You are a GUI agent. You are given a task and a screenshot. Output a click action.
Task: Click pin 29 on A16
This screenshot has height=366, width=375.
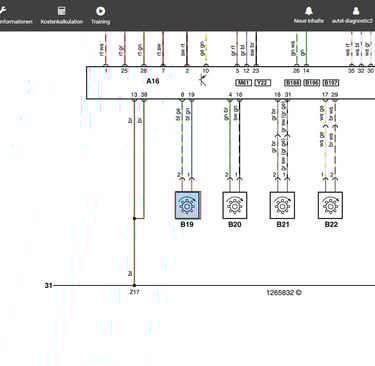335,95
